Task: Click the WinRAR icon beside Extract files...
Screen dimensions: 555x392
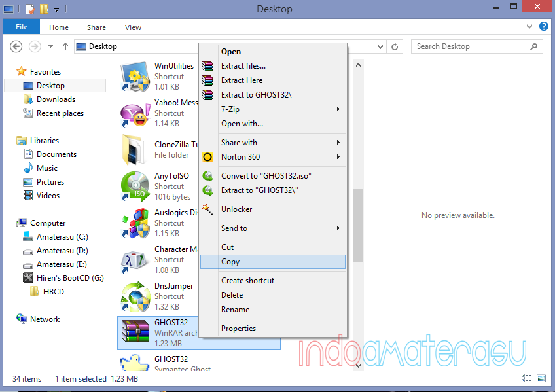Action: 207,66
